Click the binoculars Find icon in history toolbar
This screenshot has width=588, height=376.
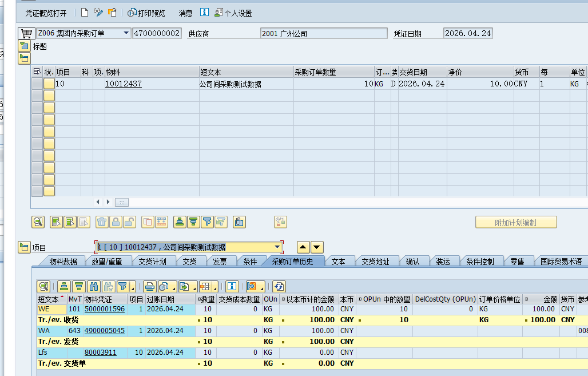(93, 287)
